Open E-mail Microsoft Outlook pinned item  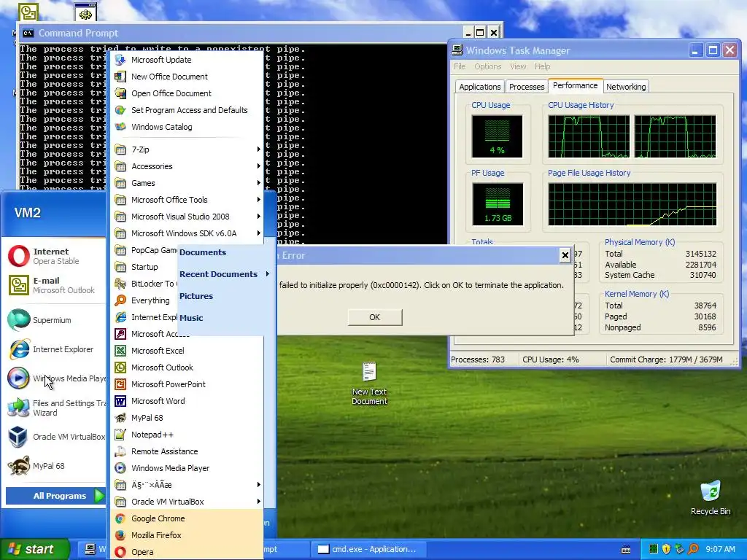(x=54, y=285)
